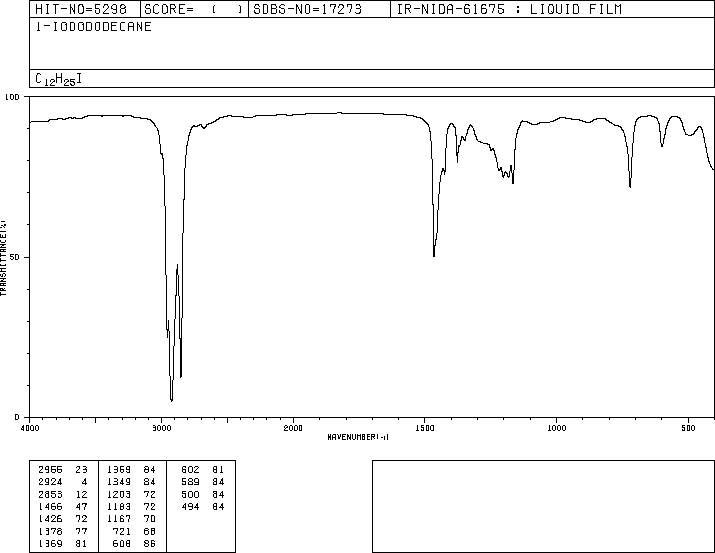Viewport: 715px width, 553px height.
Task: Click the 1500 wavenumber axis tick label
Action: 425,428
